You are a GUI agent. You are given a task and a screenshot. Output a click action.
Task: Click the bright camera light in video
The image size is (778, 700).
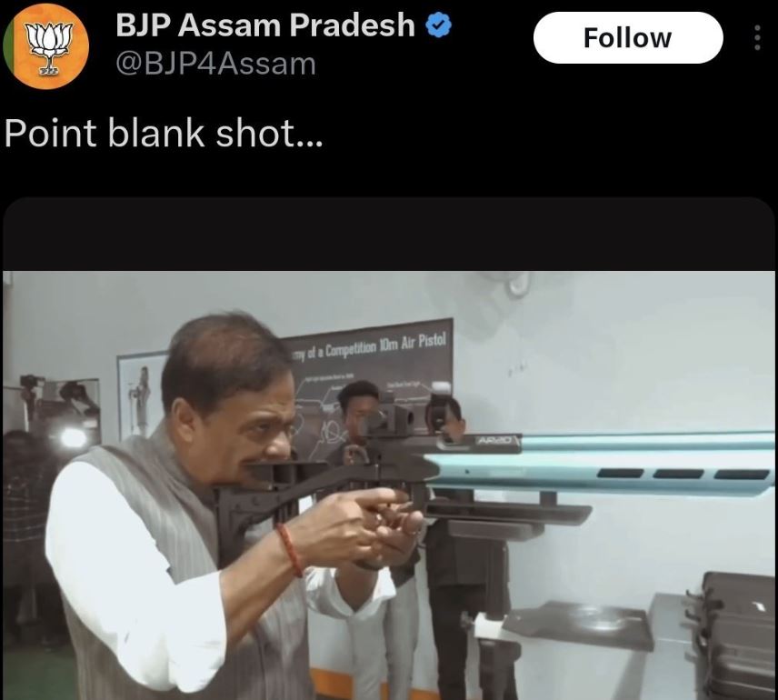coord(73,438)
